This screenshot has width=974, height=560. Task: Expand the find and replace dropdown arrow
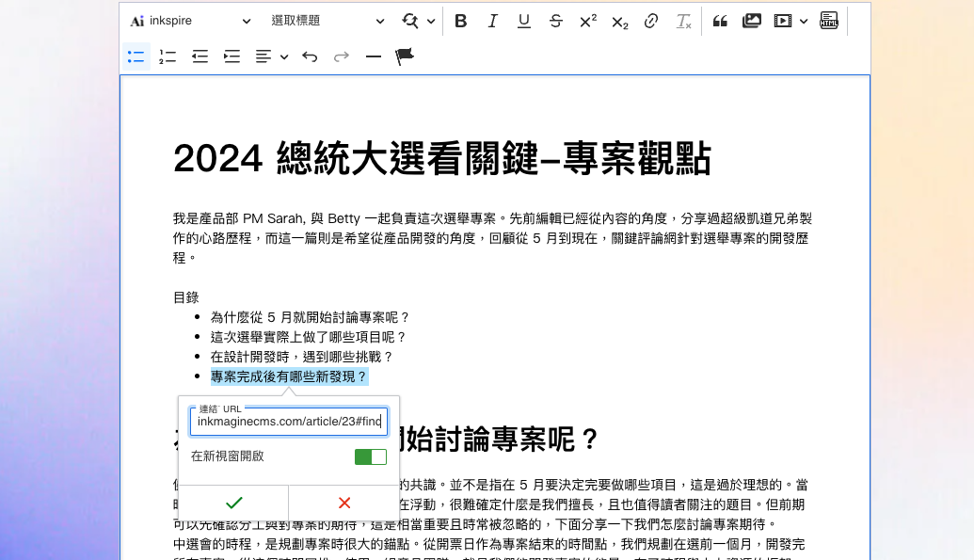(431, 21)
